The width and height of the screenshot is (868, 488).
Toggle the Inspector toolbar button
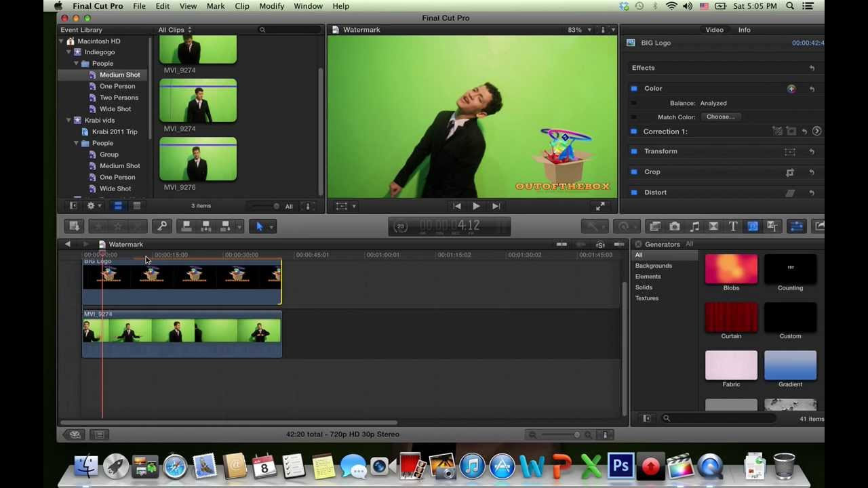coord(796,226)
